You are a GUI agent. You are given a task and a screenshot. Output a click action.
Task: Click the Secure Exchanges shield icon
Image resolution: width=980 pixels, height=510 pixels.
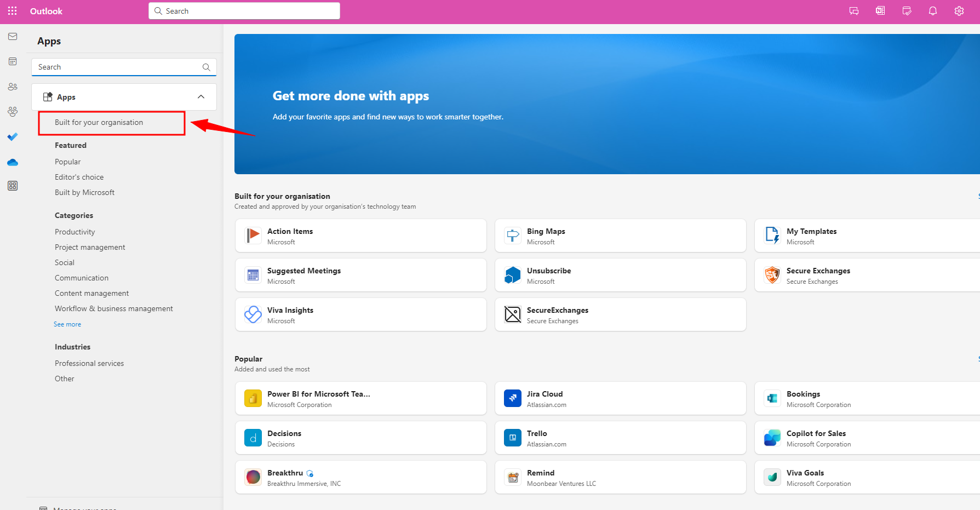772,275
